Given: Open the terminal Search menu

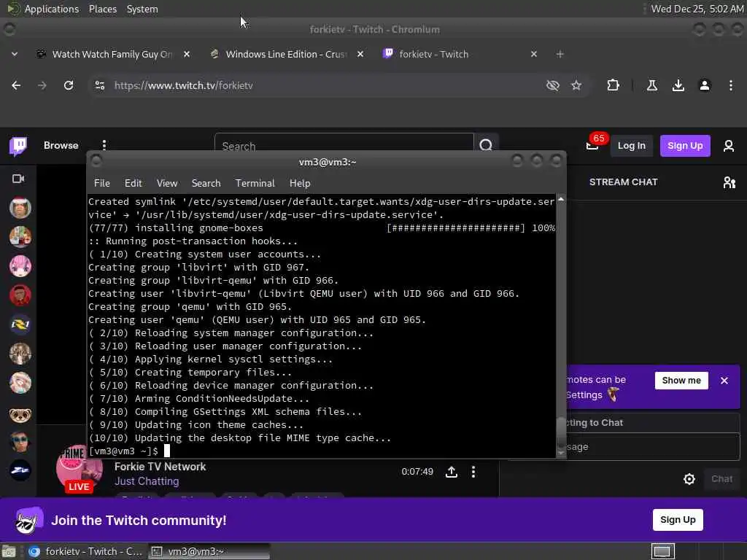Looking at the screenshot, I should tap(206, 183).
